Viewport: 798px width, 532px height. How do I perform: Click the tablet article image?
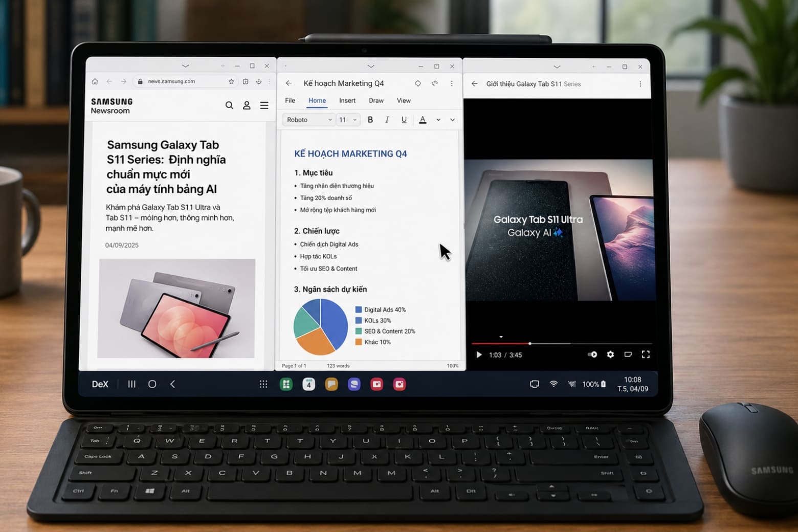pyautogui.click(x=176, y=308)
